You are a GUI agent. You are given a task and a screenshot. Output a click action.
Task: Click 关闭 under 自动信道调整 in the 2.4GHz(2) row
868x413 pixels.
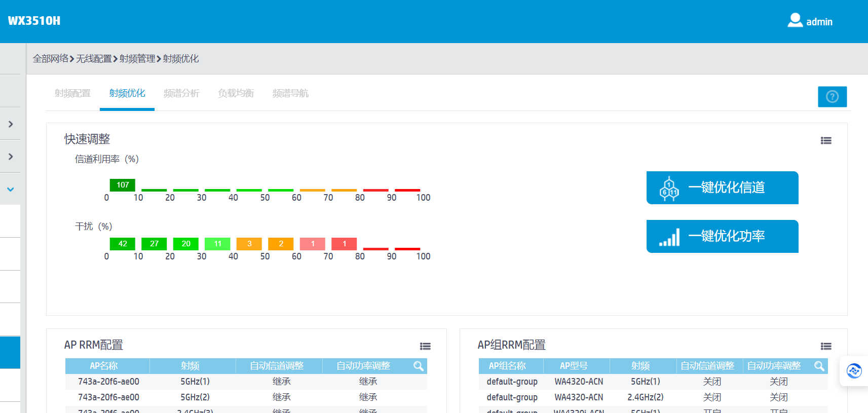point(712,397)
